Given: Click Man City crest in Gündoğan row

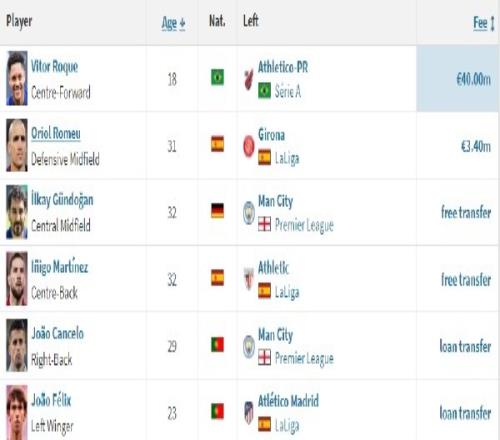Looking at the screenshot, I should (249, 213).
